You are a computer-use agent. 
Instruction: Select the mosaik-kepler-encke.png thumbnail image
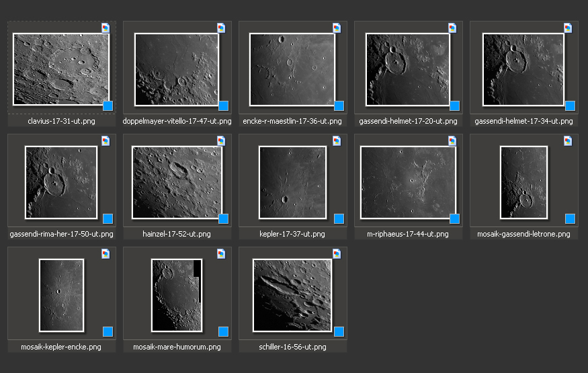pyautogui.click(x=61, y=295)
